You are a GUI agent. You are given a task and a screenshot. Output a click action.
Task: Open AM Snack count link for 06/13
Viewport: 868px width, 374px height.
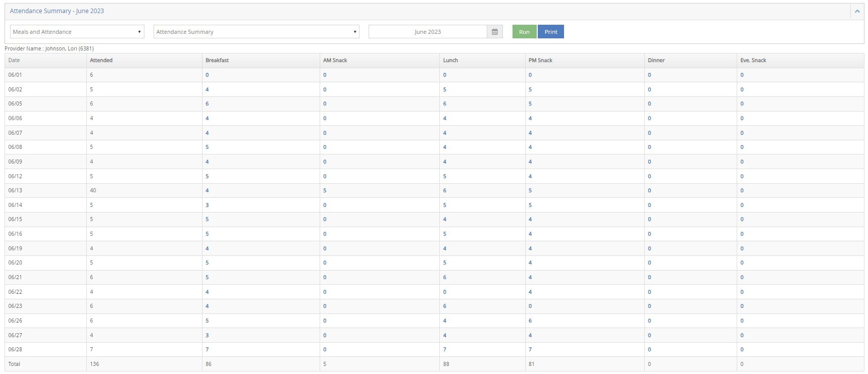click(325, 190)
